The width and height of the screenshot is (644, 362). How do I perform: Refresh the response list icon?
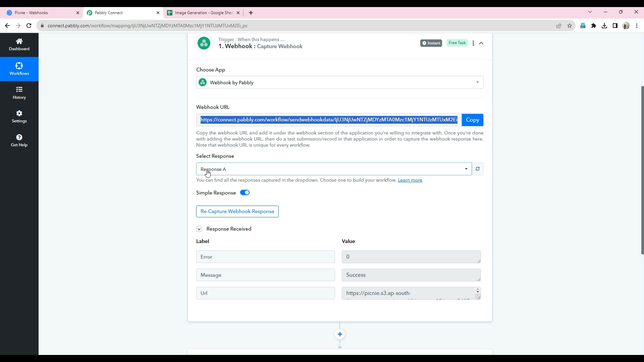478,169
